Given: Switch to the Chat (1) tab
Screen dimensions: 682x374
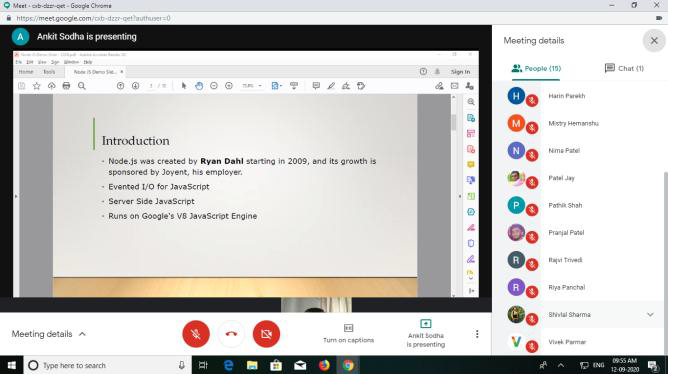Looking at the screenshot, I should (624, 68).
